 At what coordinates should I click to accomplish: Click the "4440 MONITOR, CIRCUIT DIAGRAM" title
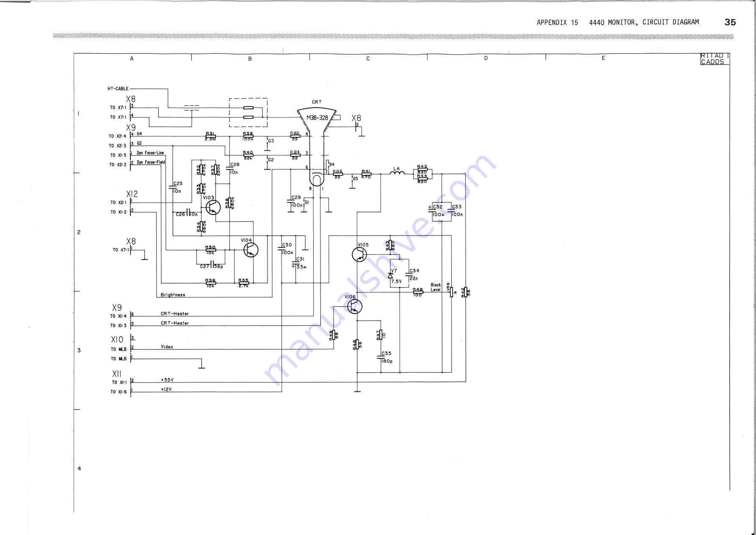[x=644, y=22]
